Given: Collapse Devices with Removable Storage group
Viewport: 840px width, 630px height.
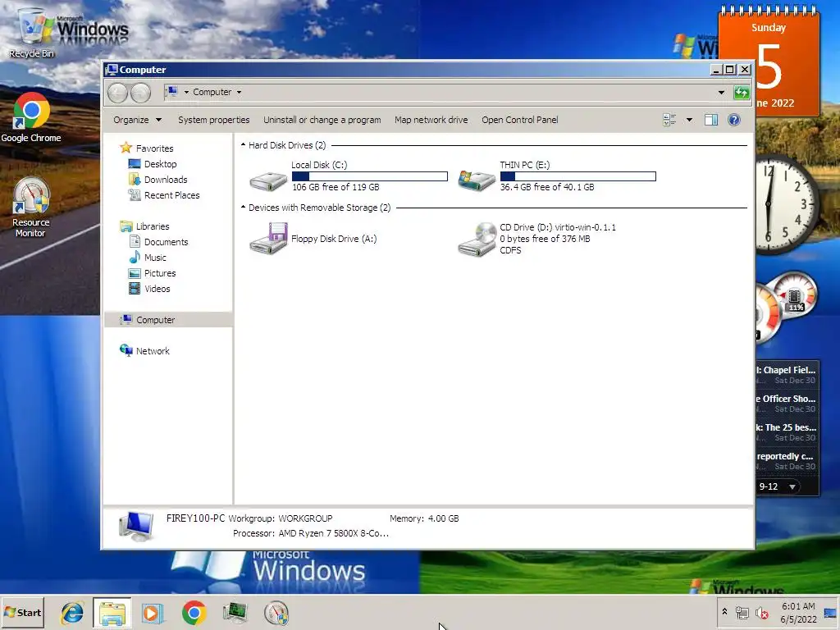Looking at the screenshot, I should point(243,208).
